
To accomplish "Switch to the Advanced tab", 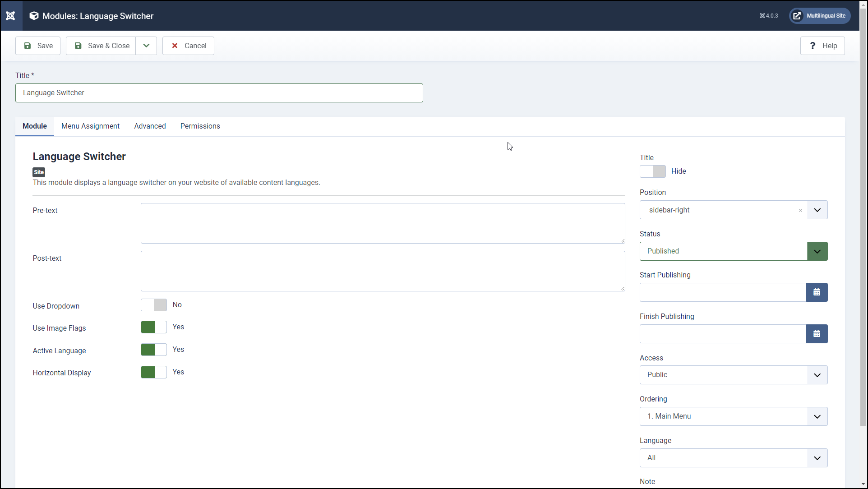I will tap(150, 126).
